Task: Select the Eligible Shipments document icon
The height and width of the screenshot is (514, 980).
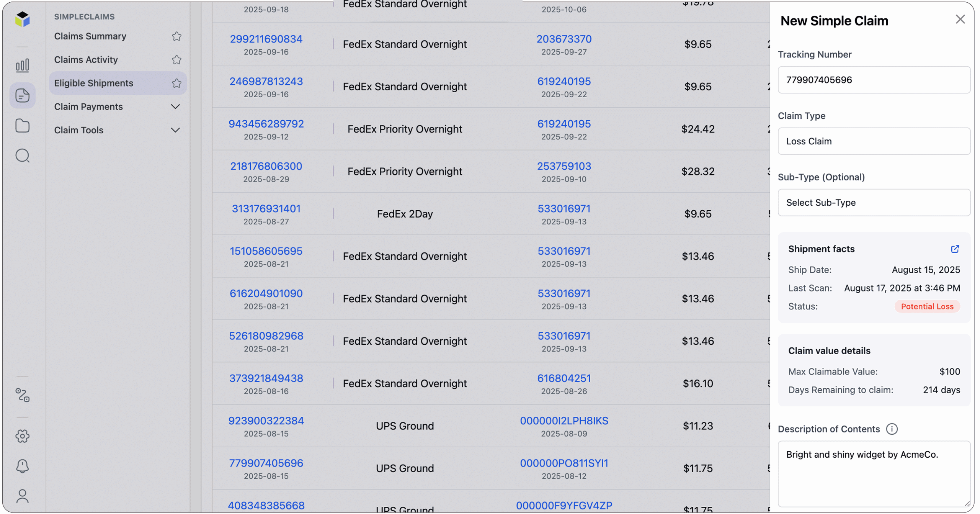Action: click(x=22, y=95)
